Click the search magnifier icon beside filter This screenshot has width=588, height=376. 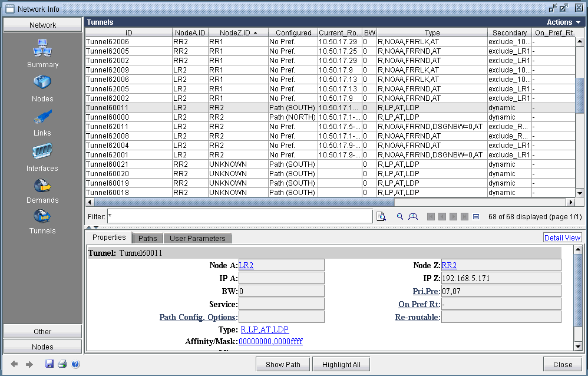pos(400,217)
